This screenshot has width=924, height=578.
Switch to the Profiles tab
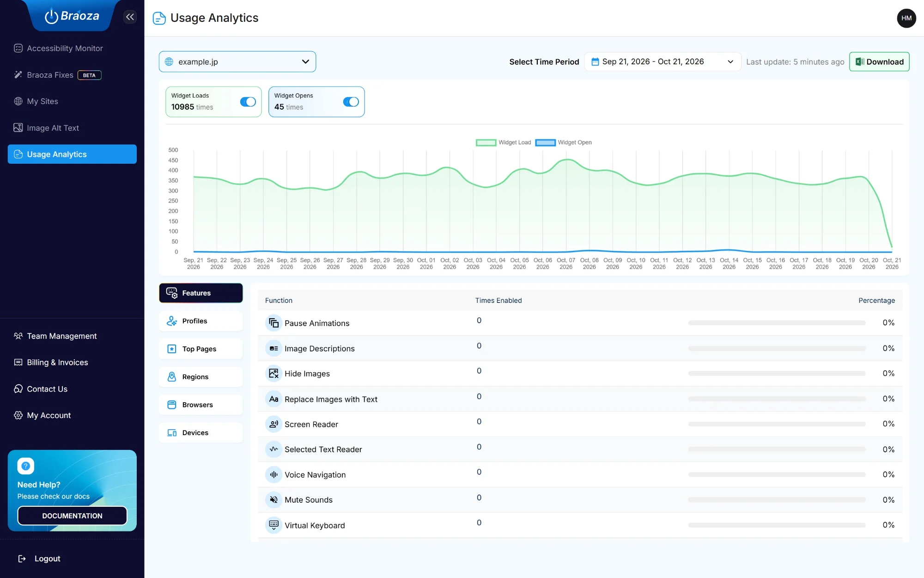[x=201, y=321]
